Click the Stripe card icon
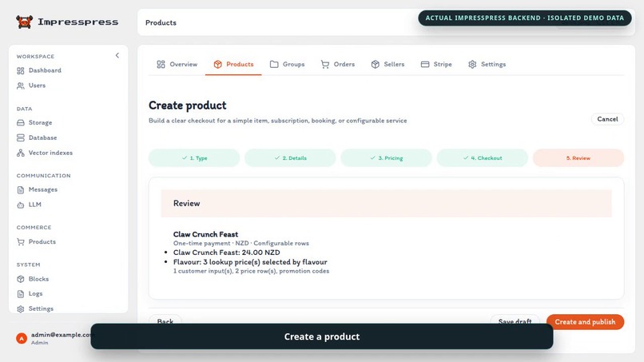This screenshot has width=644, height=362. (x=425, y=64)
